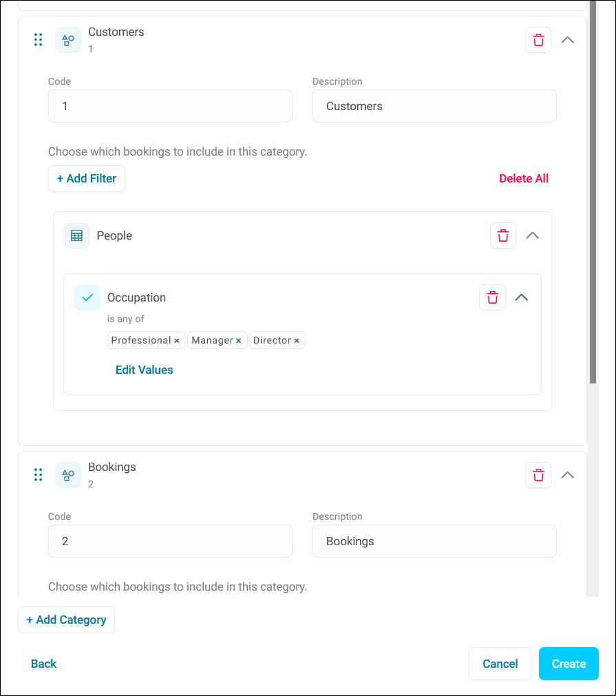Open the Edit Values link
Screen dimensions: 616x696
(145, 370)
